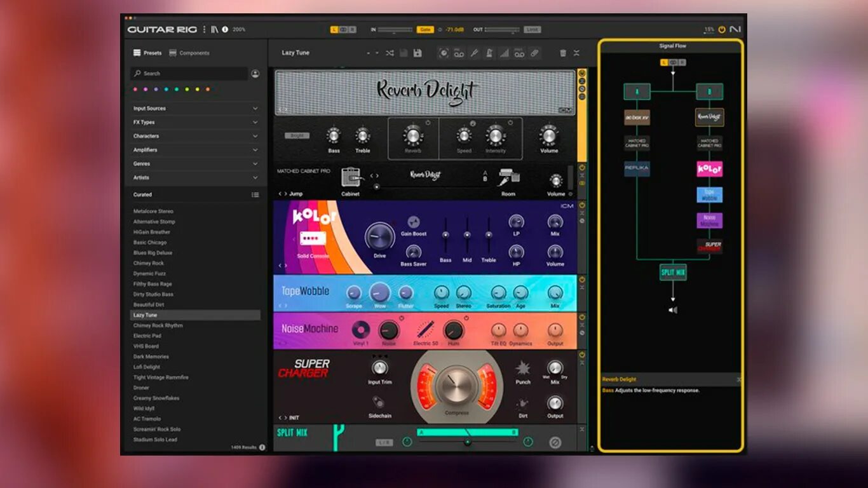Select the Electric 50 noise icon
This screenshot has height=488, width=868.
(426, 330)
